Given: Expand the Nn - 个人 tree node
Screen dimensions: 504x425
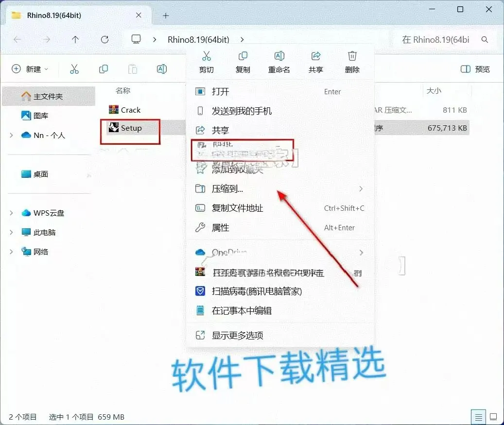Looking at the screenshot, I should 11,135.
